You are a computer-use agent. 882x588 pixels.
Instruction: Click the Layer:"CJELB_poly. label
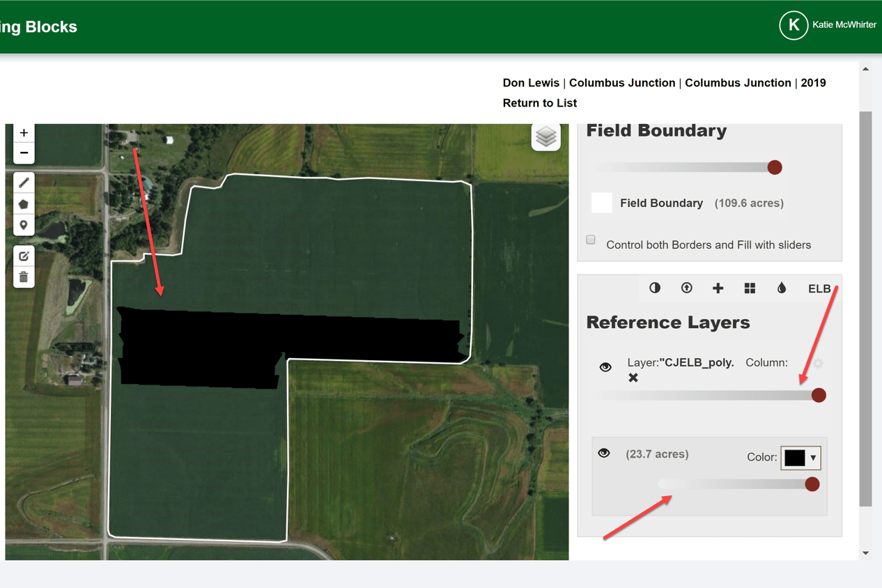tap(681, 363)
